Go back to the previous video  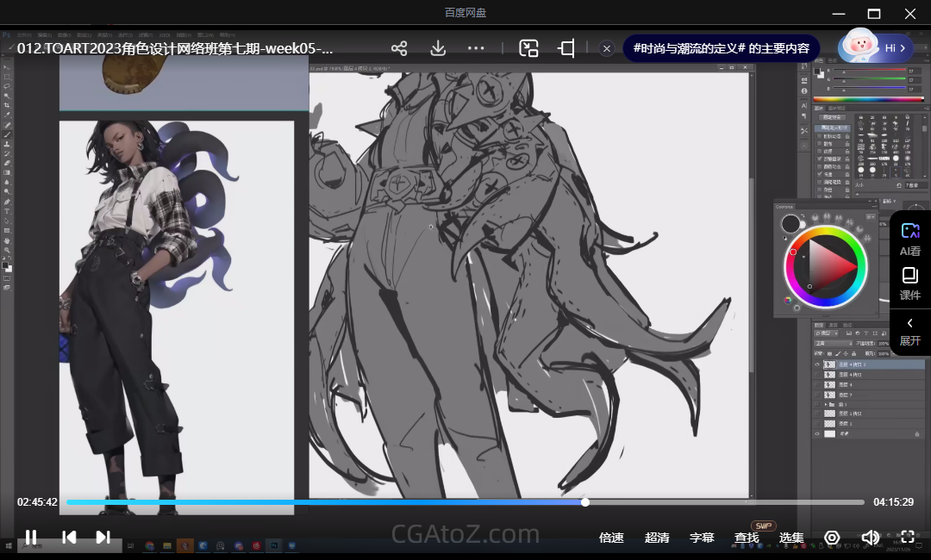pyautogui.click(x=69, y=538)
